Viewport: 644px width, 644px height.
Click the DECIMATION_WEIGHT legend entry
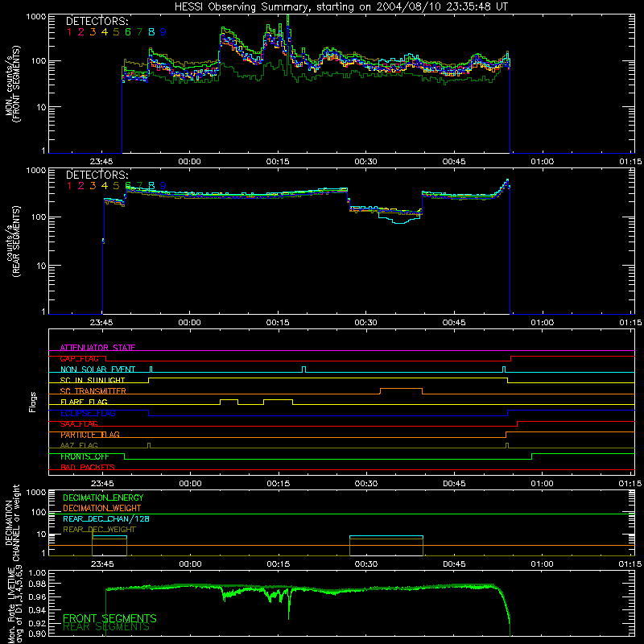coord(102,509)
